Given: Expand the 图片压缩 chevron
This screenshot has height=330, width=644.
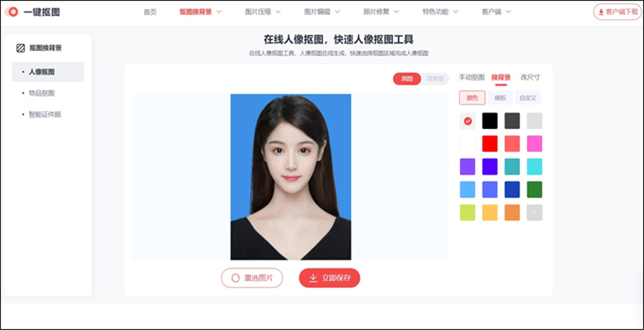Looking at the screenshot, I should tap(278, 12).
